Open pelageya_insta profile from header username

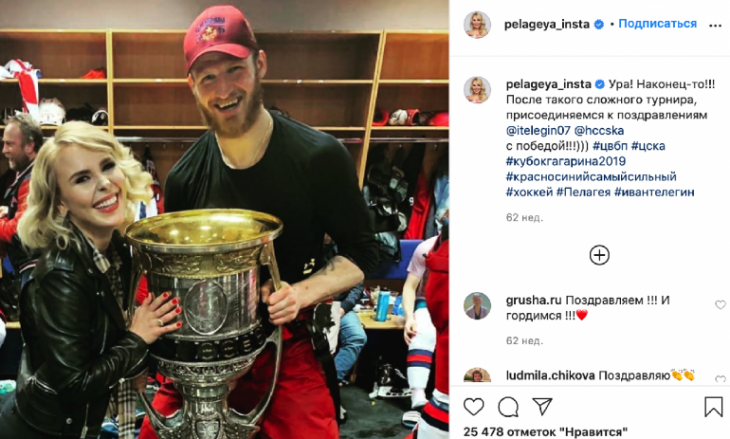coord(547,24)
